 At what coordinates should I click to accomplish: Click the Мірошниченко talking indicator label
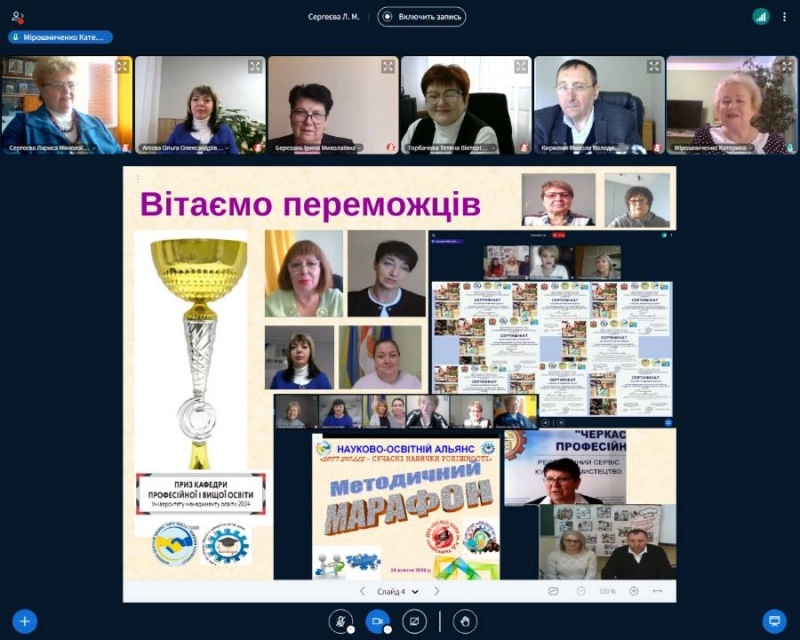(x=60, y=37)
